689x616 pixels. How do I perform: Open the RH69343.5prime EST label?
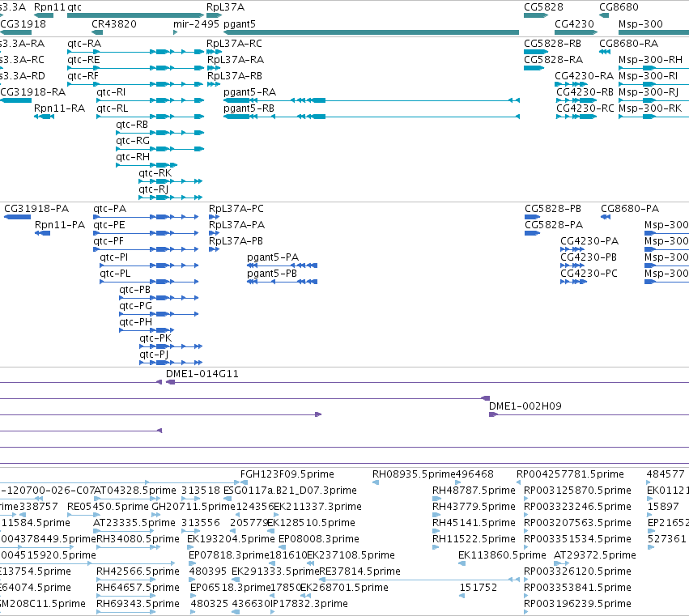coord(138,604)
